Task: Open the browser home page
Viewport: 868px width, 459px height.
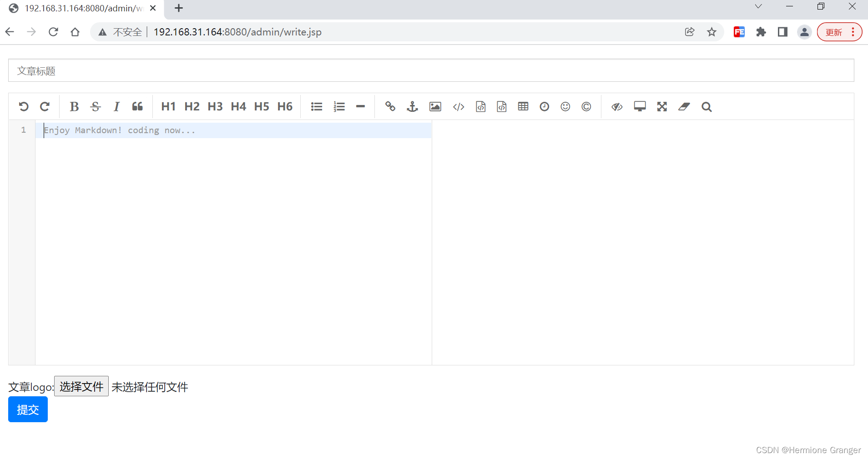Action: (x=75, y=32)
